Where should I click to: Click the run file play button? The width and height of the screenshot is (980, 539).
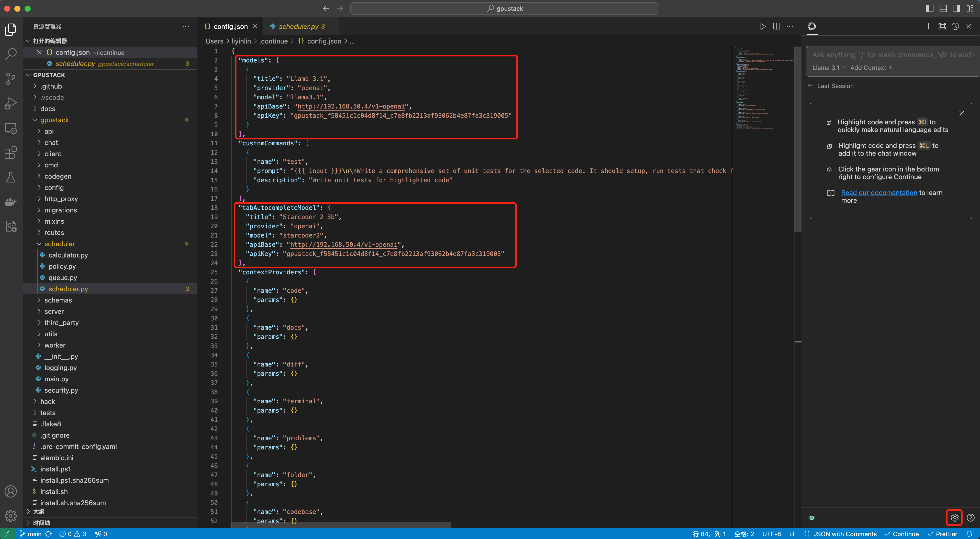click(x=762, y=26)
